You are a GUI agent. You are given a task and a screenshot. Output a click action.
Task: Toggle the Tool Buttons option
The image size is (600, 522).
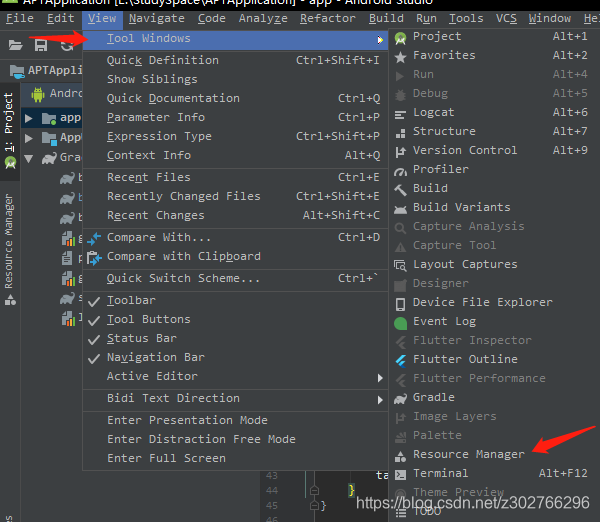[x=235, y=320]
